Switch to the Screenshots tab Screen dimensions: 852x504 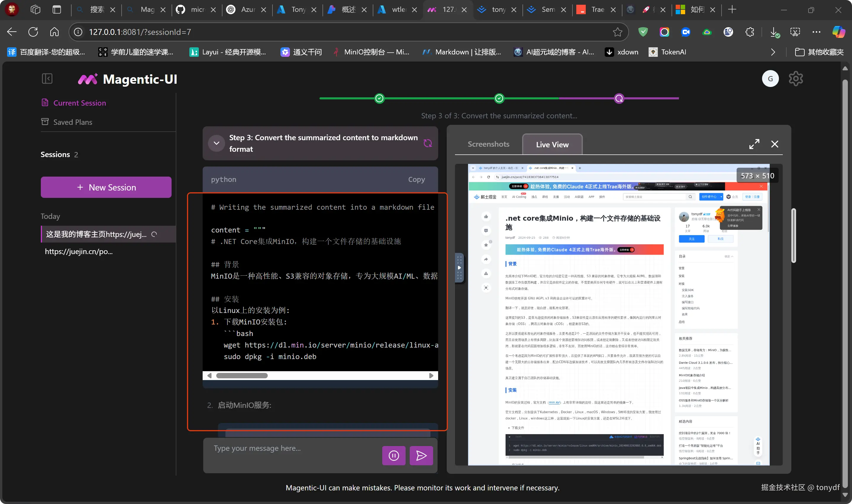click(x=488, y=144)
